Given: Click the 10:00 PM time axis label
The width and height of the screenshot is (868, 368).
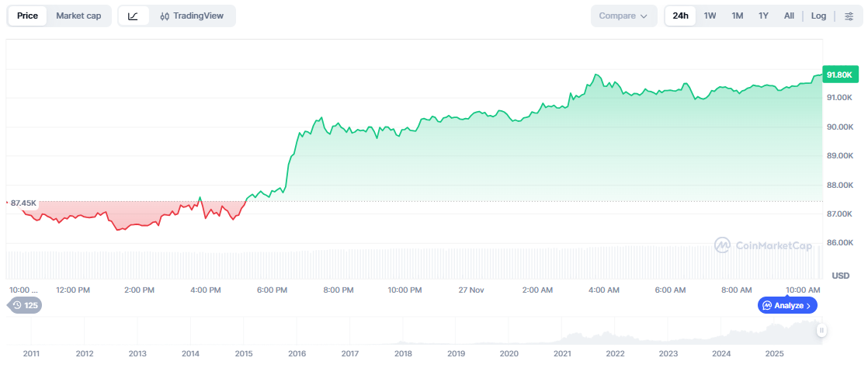Looking at the screenshot, I should coord(404,290).
